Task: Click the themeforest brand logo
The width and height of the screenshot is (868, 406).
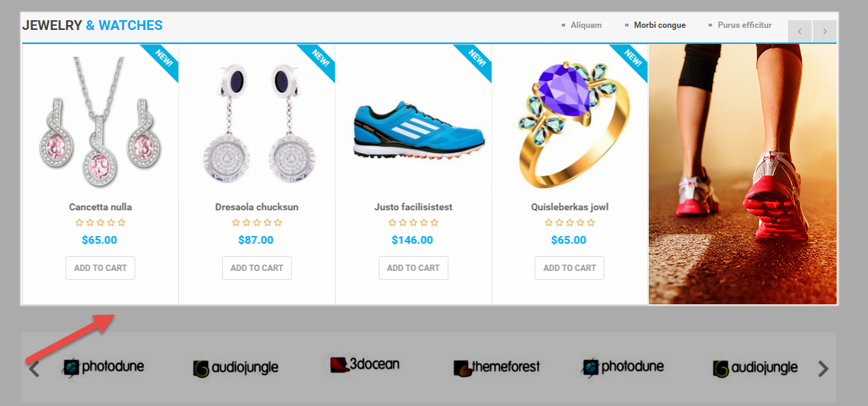Action: [496, 367]
